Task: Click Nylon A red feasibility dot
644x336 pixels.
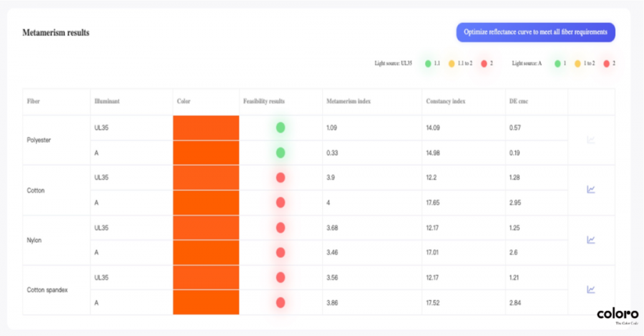Action: [280, 252]
